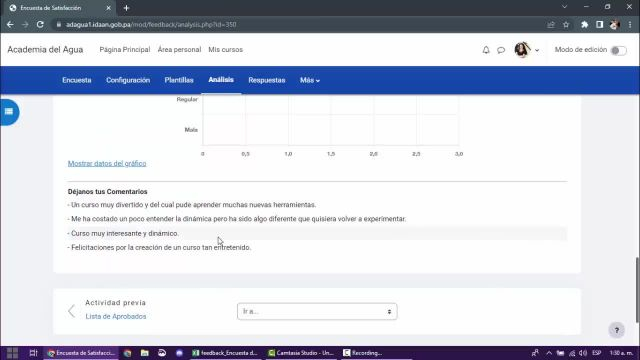Click the browser forward arrow
The image size is (640, 360).
[25, 24]
